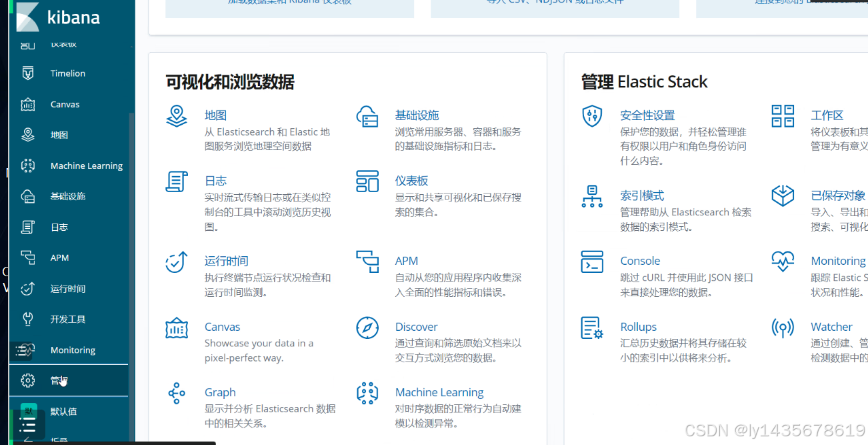Image resolution: width=868 pixels, height=445 pixels.
Task: Follow the 索引模式 link
Action: [642, 195]
